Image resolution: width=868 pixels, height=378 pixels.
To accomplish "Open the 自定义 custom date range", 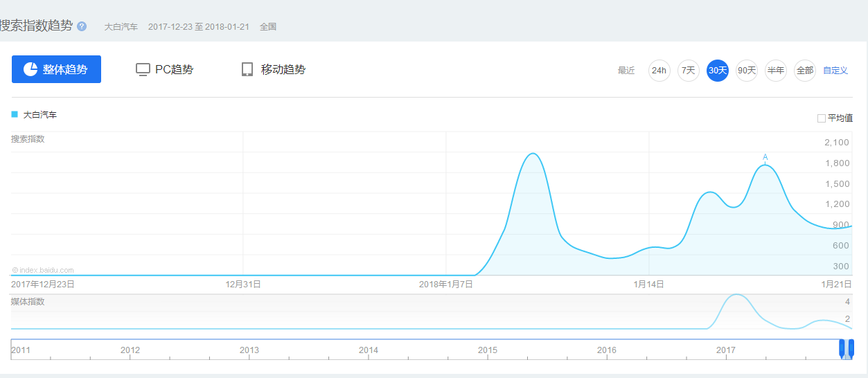I will pyautogui.click(x=835, y=71).
